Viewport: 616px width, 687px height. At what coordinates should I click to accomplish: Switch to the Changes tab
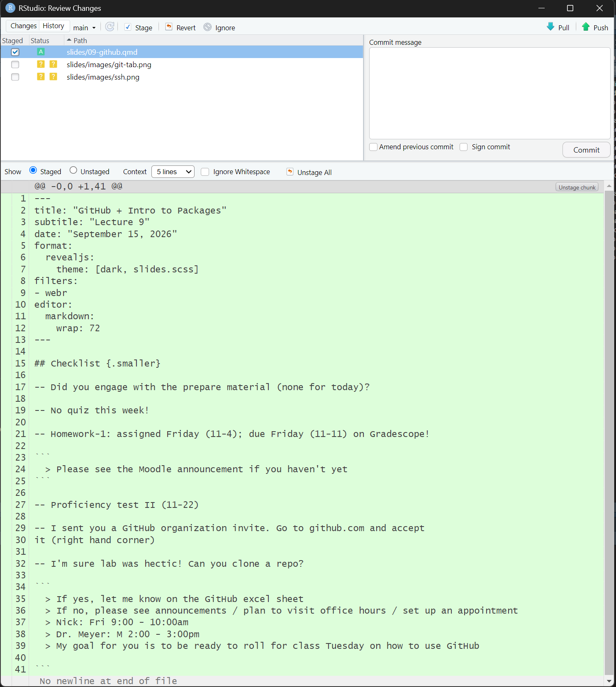coord(23,26)
